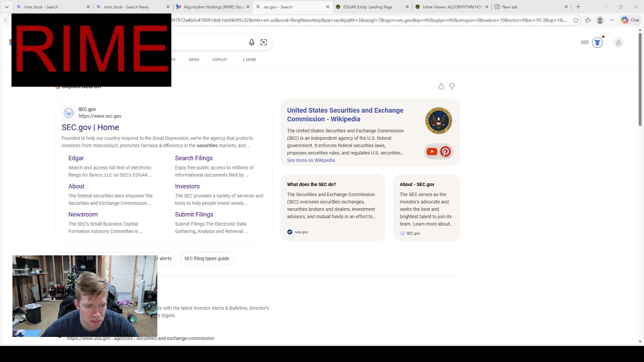Switch to the 'rime stock - Search' tab
Screen dimensions: 644x362
(48, 7)
